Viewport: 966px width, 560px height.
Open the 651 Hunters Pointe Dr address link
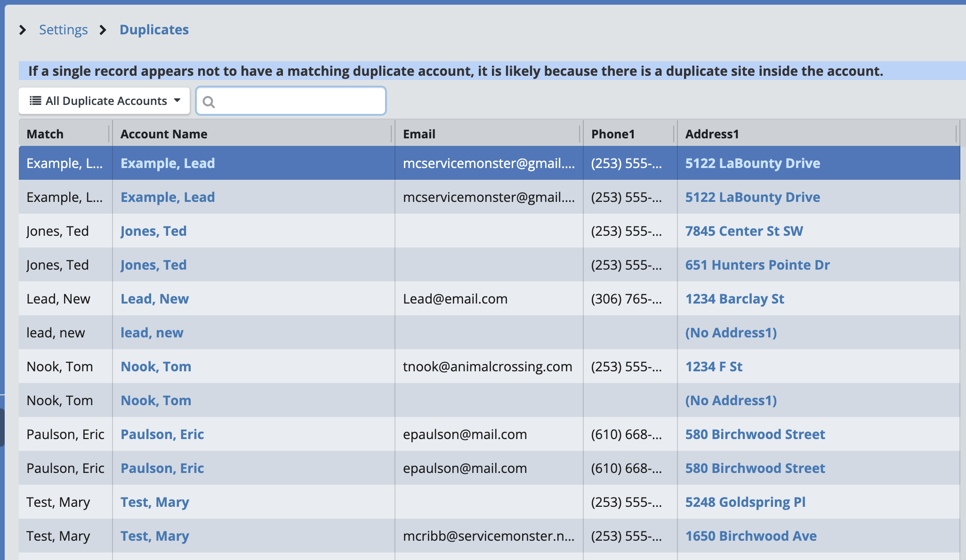757,265
